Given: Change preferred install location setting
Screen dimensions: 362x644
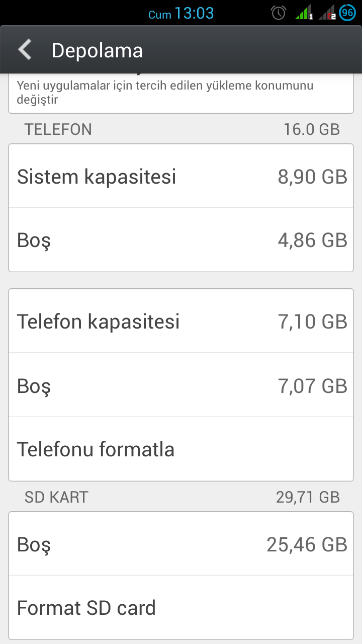Looking at the screenshot, I should click(x=181, y=93).
